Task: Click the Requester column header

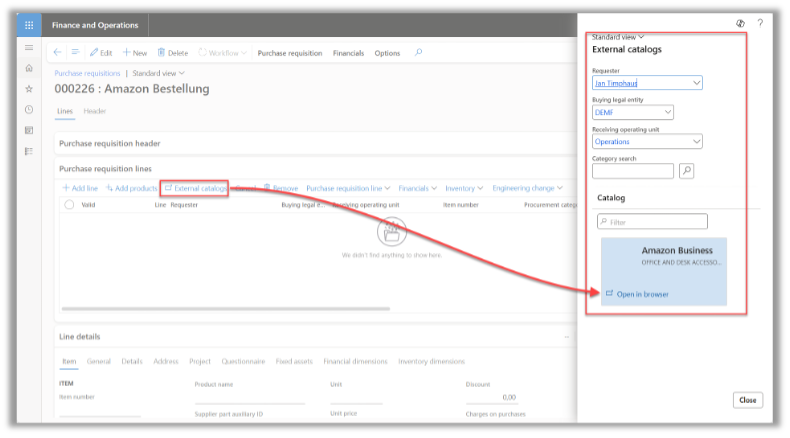Action: pos(184,205)
